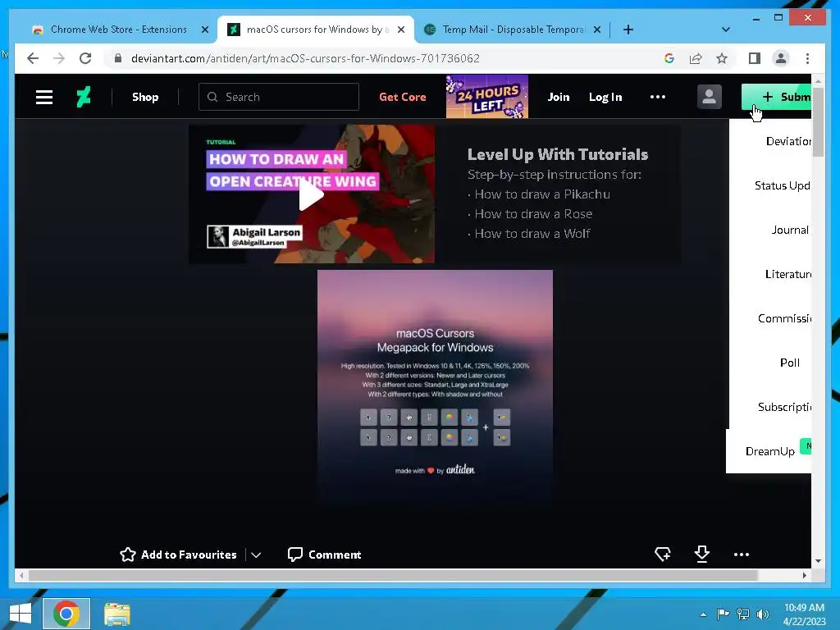
Task: Click the Get Core link
Action: 402,97
